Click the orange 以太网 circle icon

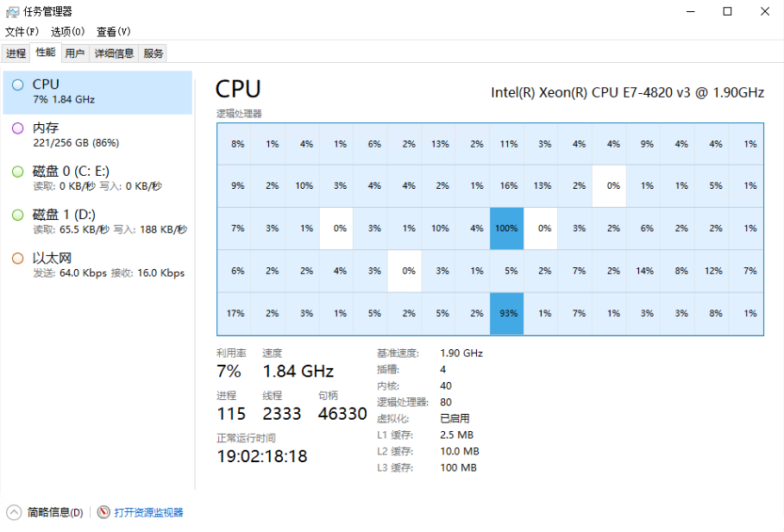click(18, 259)
